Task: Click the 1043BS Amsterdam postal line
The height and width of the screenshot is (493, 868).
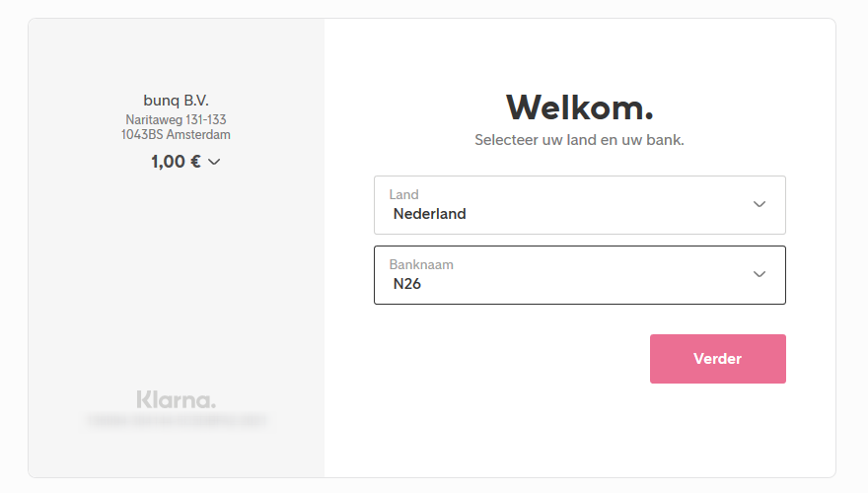Action: tap(176, 135)
